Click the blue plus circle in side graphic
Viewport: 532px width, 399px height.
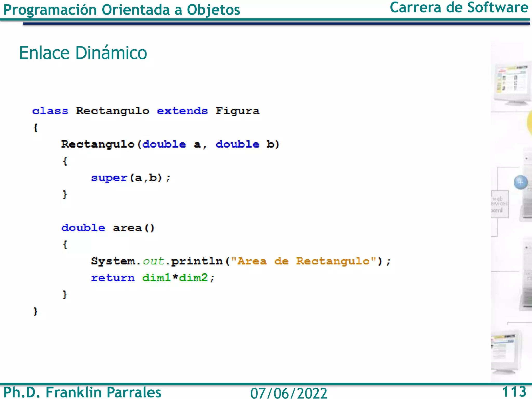tap(521, 182)
